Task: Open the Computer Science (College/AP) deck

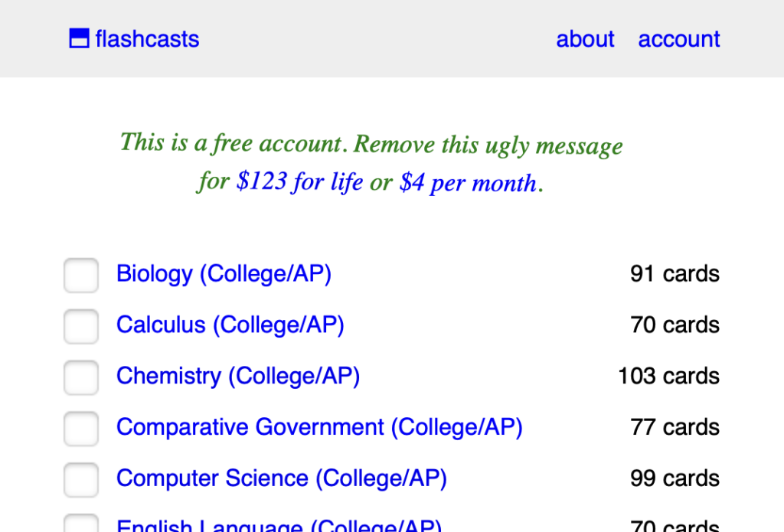Action: pos(281,478)
